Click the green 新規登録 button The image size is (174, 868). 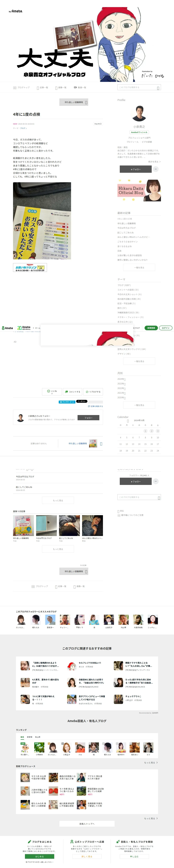(x=151, y=328)
